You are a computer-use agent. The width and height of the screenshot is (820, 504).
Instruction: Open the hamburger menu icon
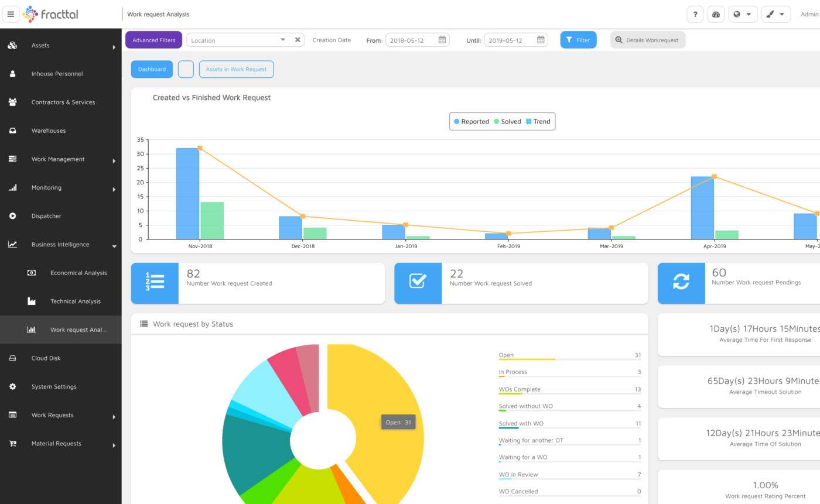click(x=11, y=14)
